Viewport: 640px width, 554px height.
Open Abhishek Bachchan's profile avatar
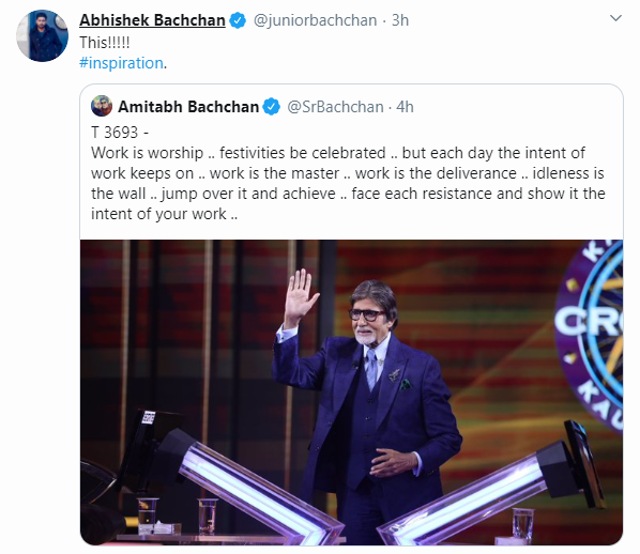42,36
